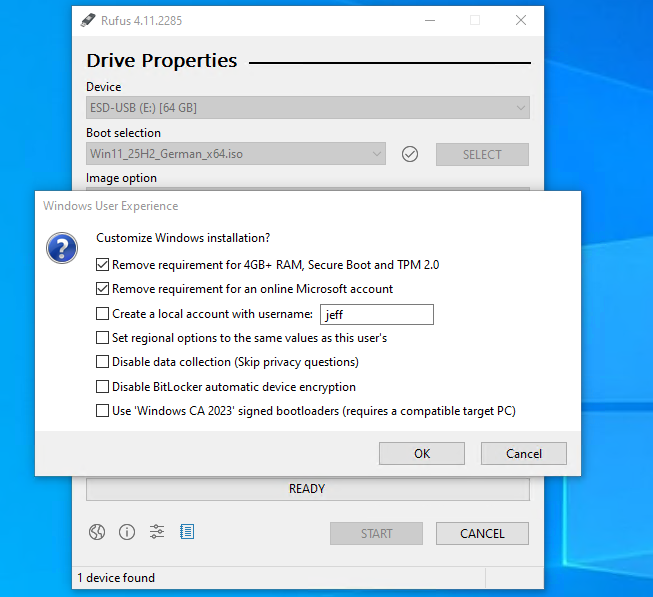Image resolution: width=653 pixels, height=597 pixels.
Task: Close the Rufus window with the X
Action: [521, 20]
